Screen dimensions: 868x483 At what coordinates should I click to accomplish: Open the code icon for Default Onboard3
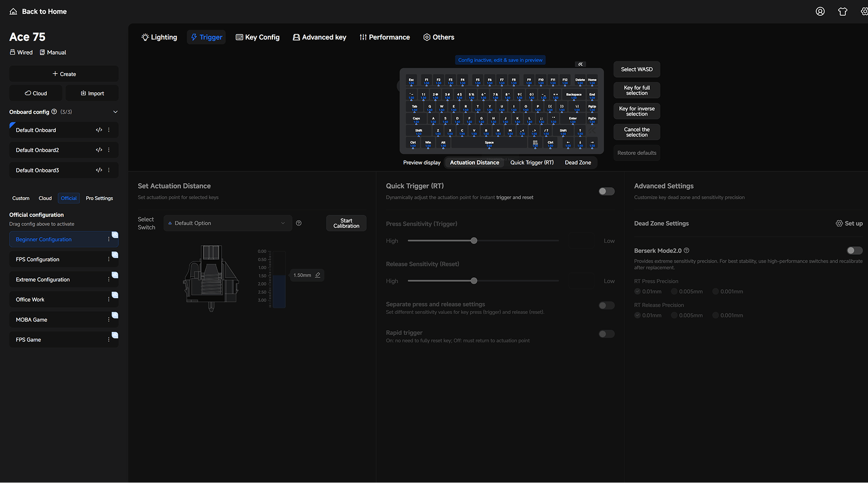click(x=99, y=170)
